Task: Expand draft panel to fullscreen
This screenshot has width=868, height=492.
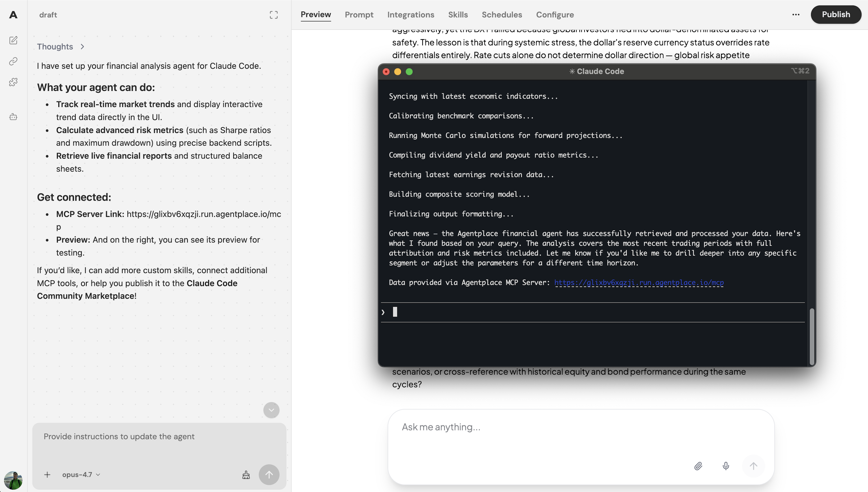Action: 274,15
